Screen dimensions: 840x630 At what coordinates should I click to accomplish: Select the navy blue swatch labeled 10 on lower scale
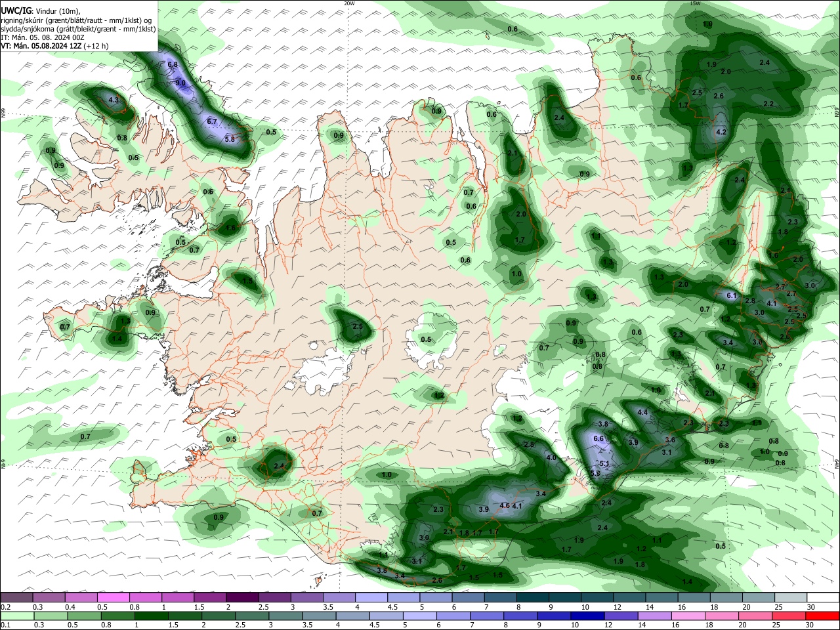pyautogui.click(x=586, y=616)
